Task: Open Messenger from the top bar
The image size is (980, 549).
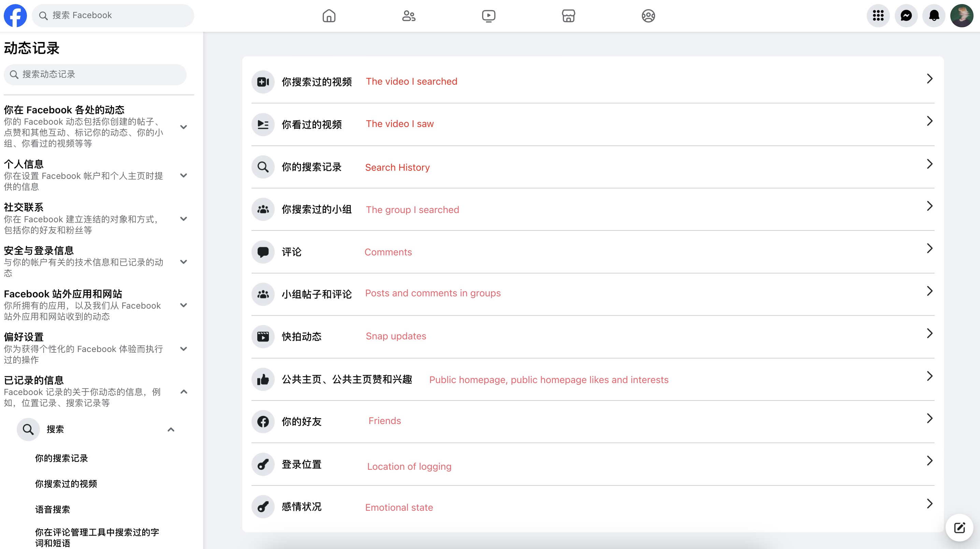Action: 907,16
